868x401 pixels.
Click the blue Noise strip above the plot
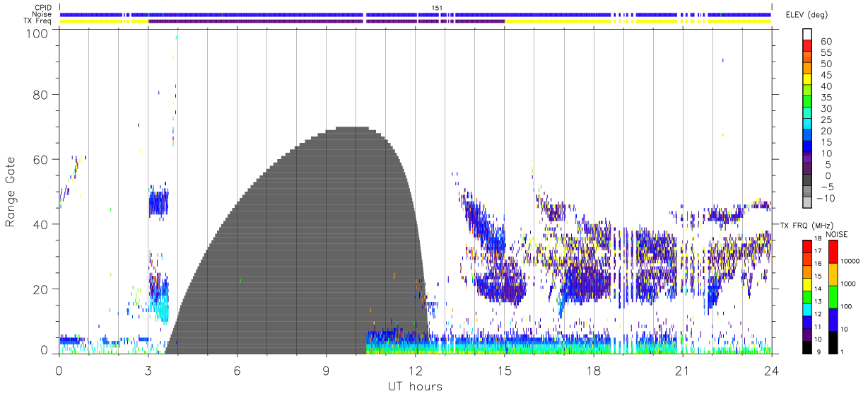point(416,14)
